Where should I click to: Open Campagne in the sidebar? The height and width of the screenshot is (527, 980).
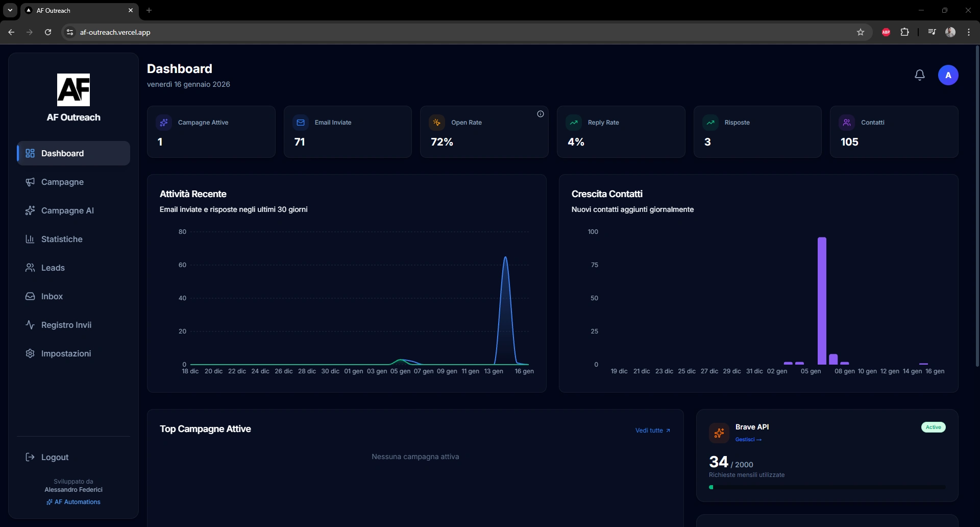[73, 182]
